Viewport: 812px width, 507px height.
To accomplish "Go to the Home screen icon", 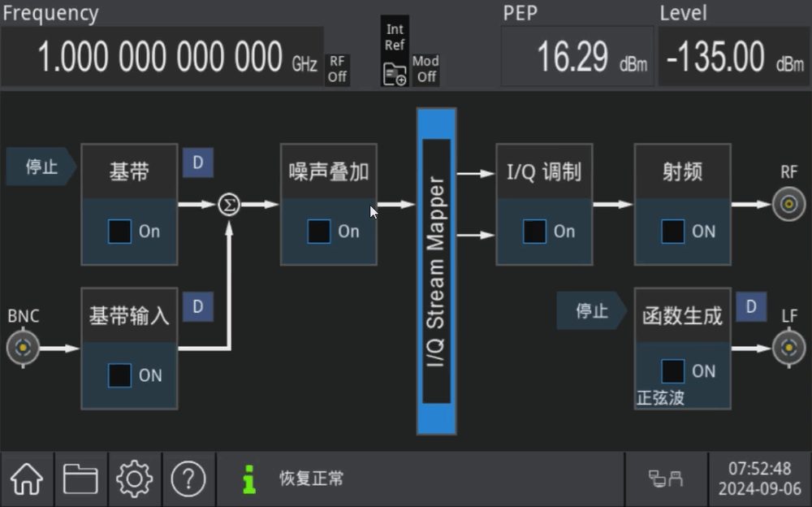I will tap(27, 479).
